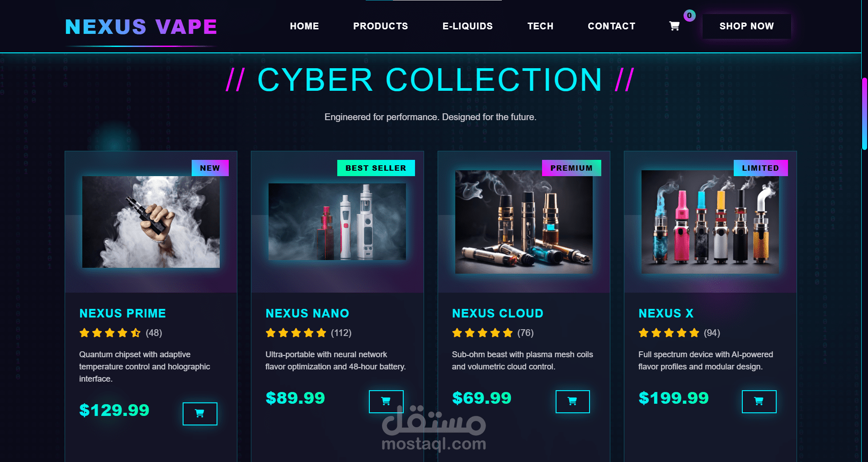868x462 pixels.
Task: Add Nexus Nano to cart
Action: pyautogui.click(x=386, y=401)
